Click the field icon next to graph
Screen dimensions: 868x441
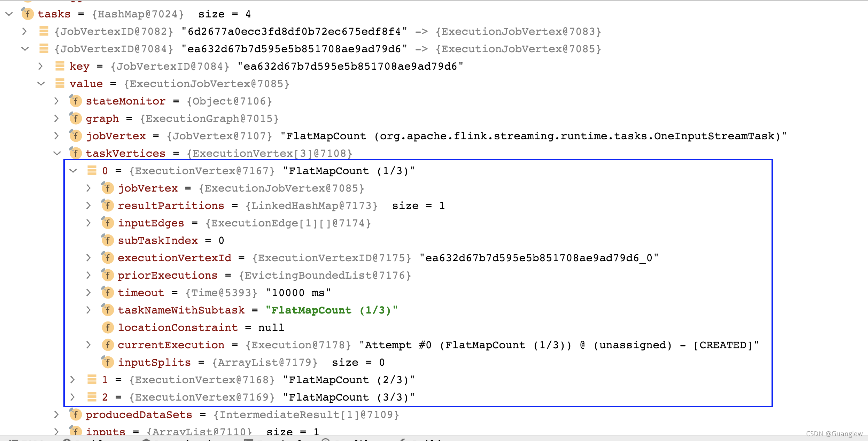click(x=76, y=118)
